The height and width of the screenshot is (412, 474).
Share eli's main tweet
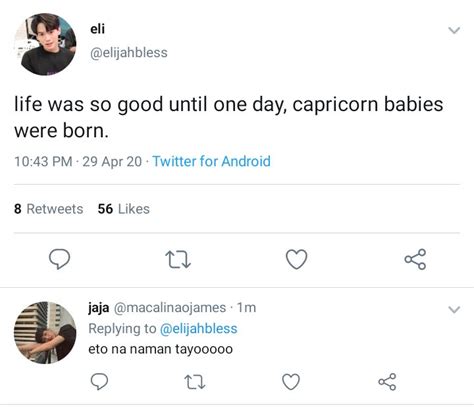(415, 259)
